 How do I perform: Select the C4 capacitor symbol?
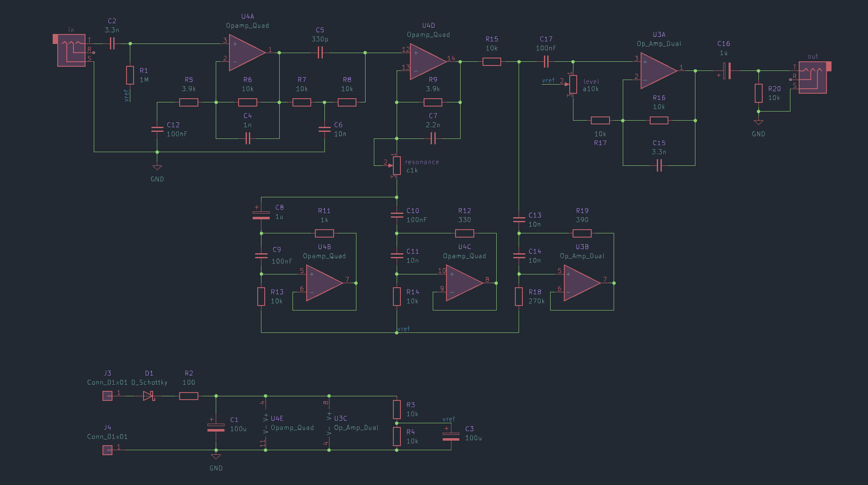point(248,138)
